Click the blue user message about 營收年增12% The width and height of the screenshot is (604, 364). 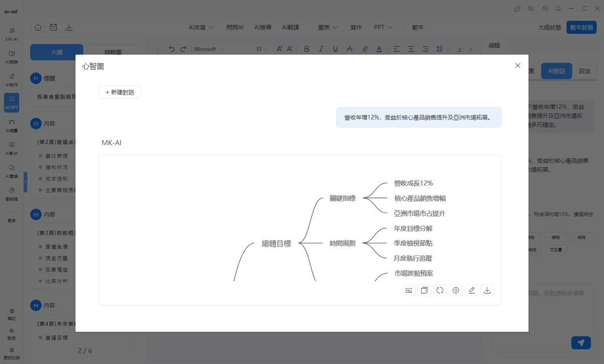[419, 117]
